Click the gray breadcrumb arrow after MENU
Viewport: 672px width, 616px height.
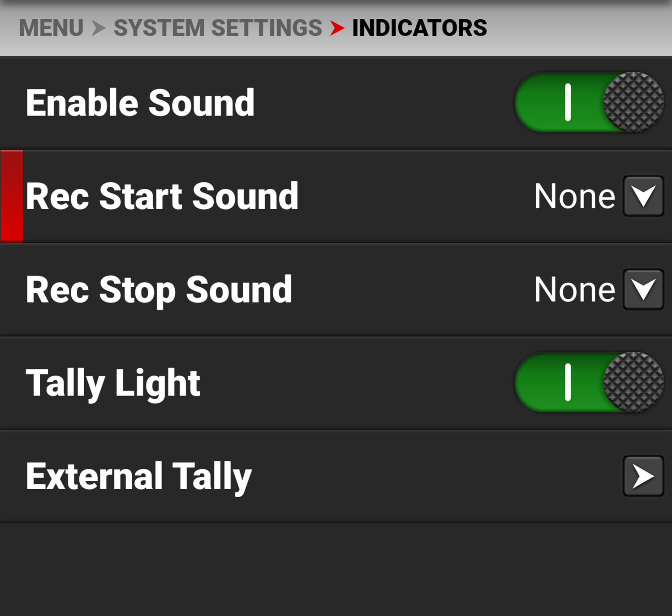(98, 28)
